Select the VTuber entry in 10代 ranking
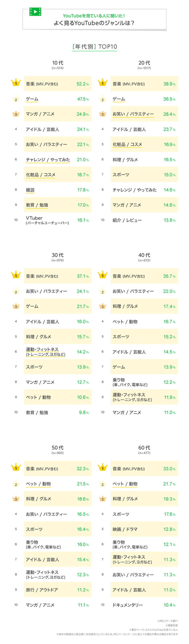 (47, 220)
